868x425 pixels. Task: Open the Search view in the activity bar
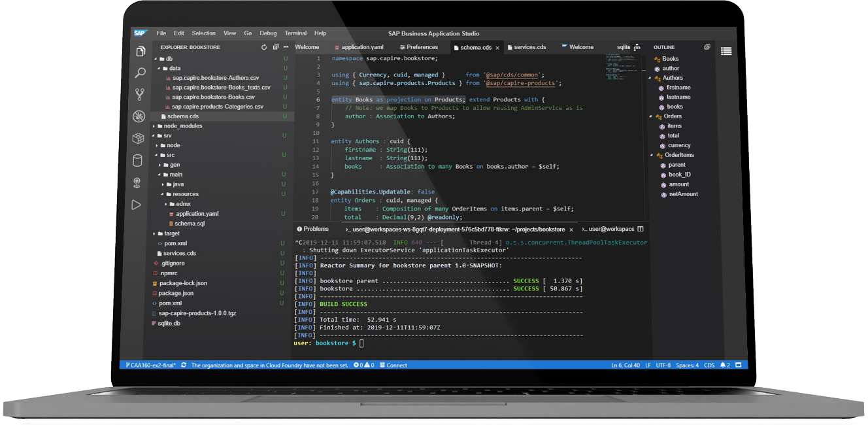point(140,73)
